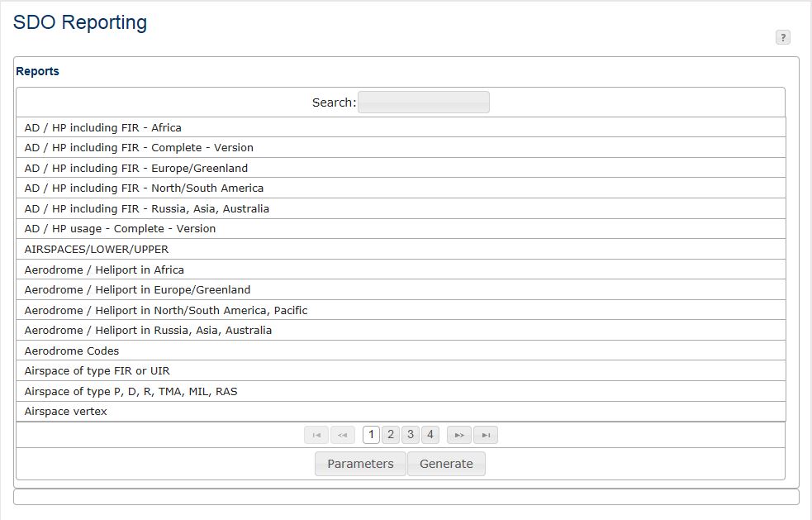Select AD / HP including FIR - Africa report
This screenshot has width=812, height=520.
click(401, 127)
